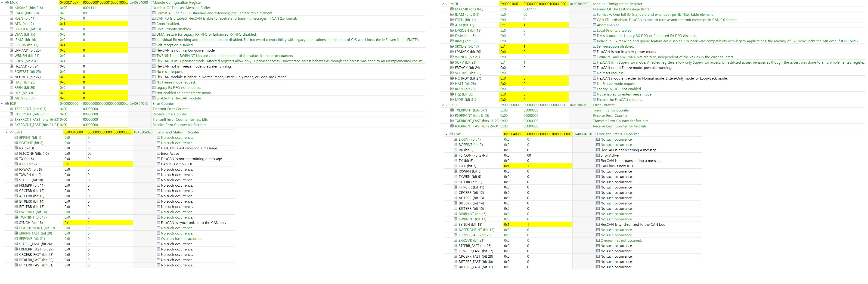This screenshot has width=868, height=284.
Task: Collapse the ESR1 register in the right panel
Action: [446, 134]
